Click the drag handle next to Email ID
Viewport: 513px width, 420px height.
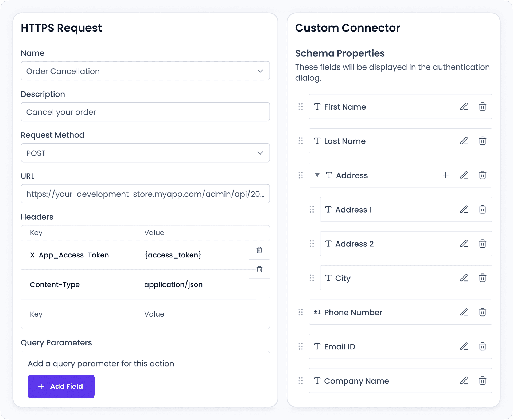coord(301,346)
